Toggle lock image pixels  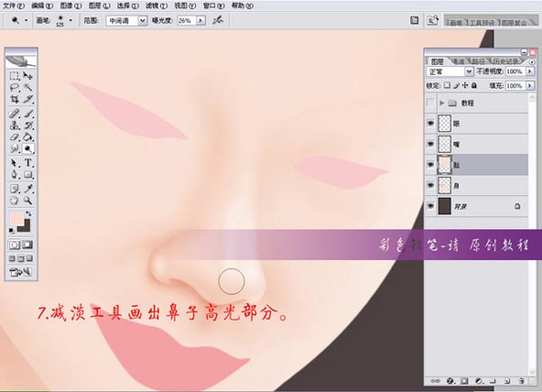point(456,86)
